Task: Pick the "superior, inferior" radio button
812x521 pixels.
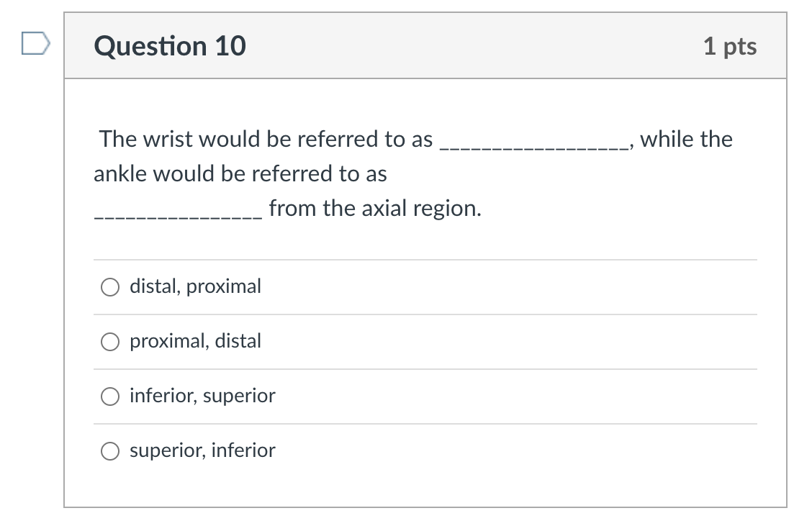Action: click(110, 451)
